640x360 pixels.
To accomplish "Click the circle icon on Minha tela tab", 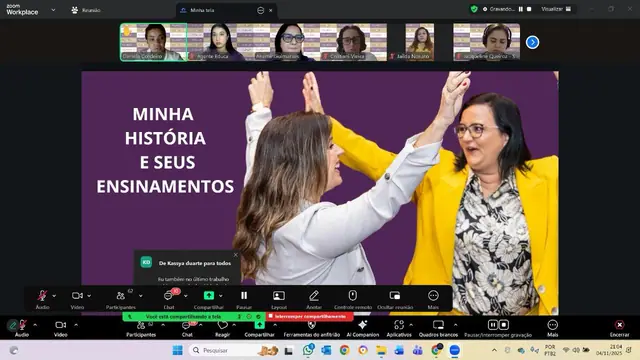I will tap(260, 10).
